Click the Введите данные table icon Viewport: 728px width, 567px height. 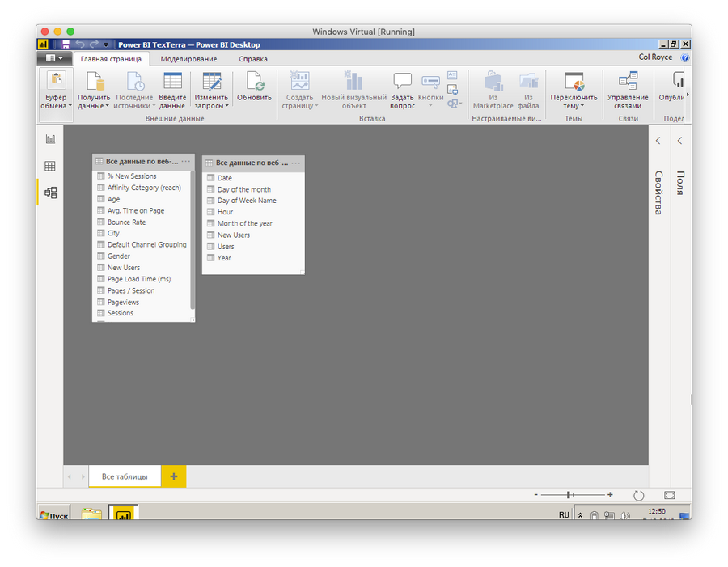[172, 82]
